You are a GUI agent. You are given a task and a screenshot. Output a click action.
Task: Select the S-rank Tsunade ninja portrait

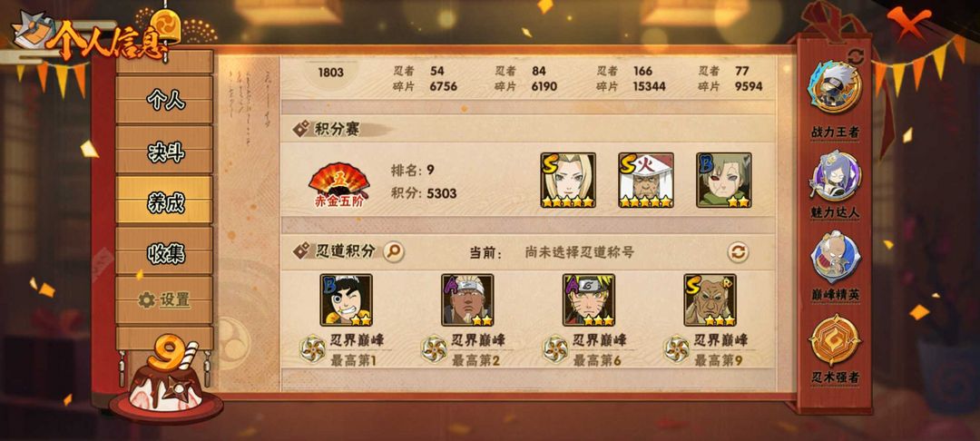click(568, 181)
